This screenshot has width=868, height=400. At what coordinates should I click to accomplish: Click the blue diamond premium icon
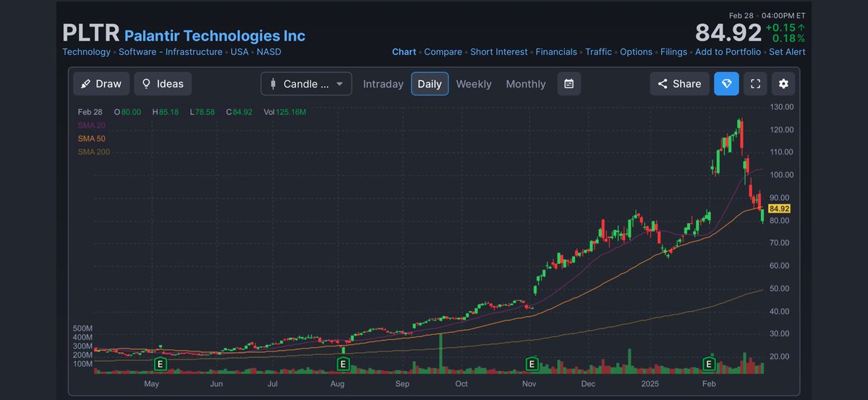(x=727, y=84)
